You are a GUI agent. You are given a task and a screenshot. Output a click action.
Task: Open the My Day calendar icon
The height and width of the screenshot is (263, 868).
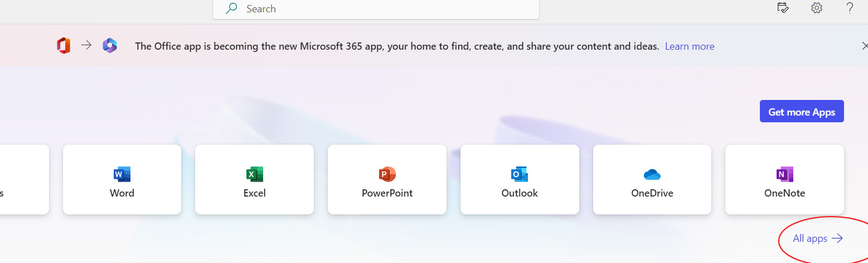pyautogui.click(x=782, y=8)
